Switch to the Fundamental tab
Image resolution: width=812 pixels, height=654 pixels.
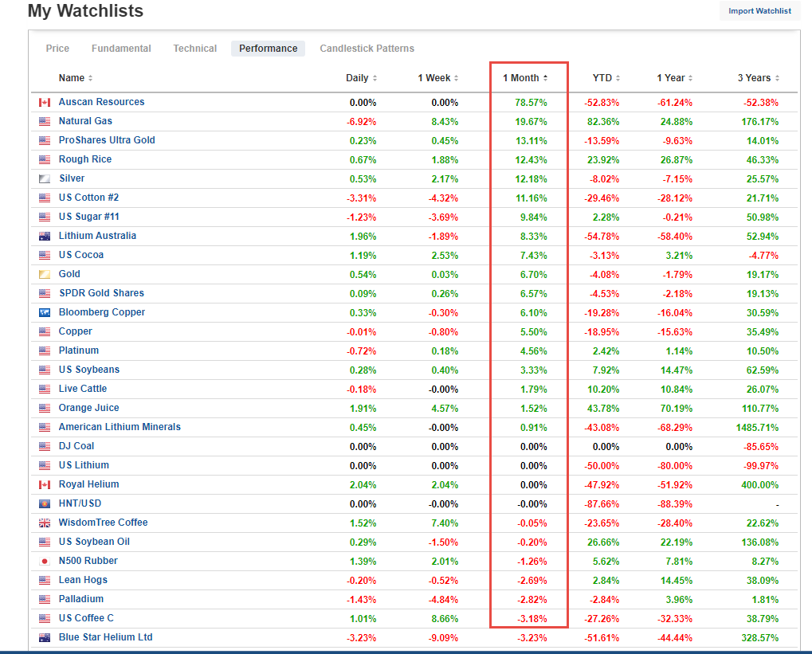(121, 49)
